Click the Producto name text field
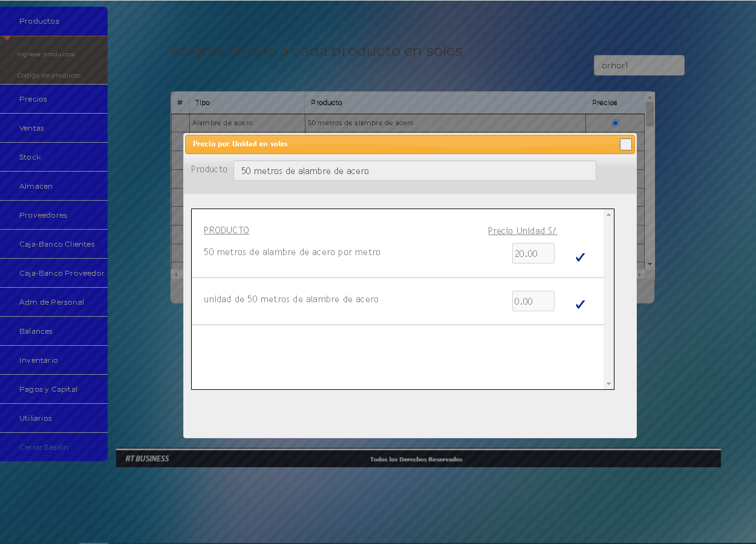This screenshot has height=544, width=756. (x=414, y=171)
